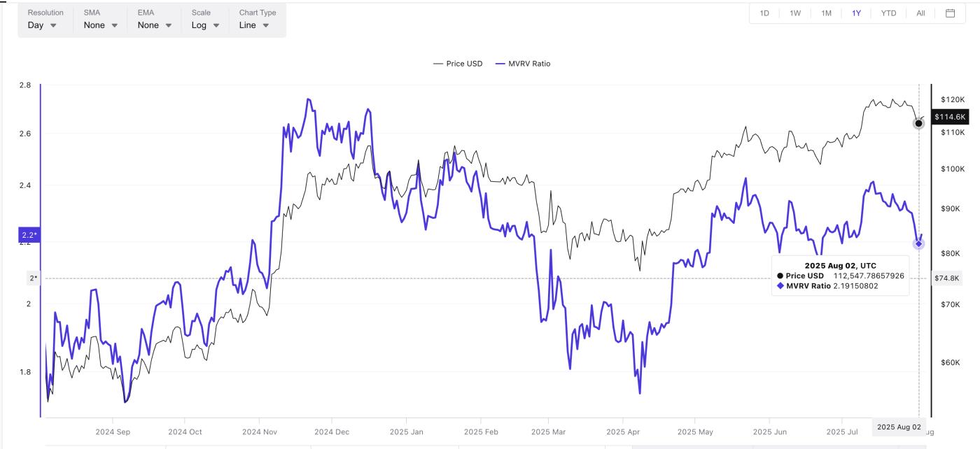Select the 1W timeframe button
980x449 pixels.
794,13
